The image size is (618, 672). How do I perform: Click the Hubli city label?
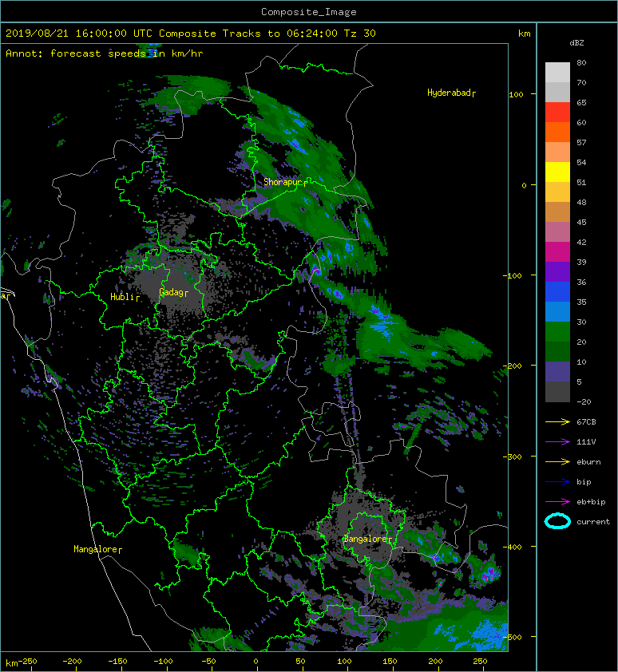click(125, 297)
